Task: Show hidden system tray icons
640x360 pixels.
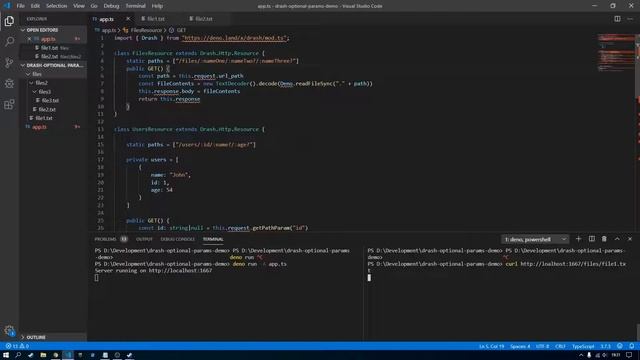Action: point(581,355)
